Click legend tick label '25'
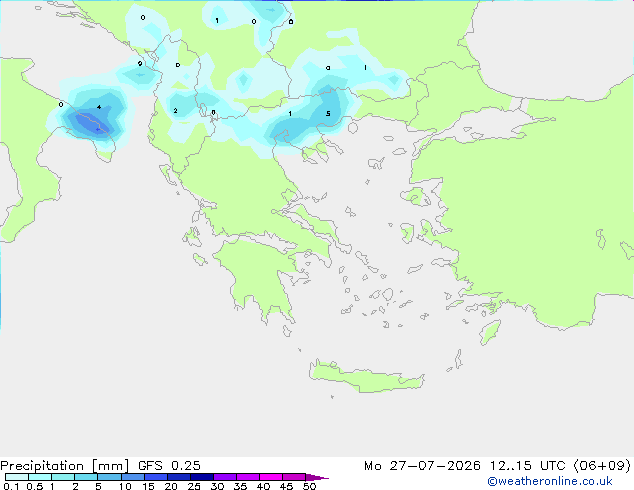Viewport: 634px width, 490px height. 194,486
